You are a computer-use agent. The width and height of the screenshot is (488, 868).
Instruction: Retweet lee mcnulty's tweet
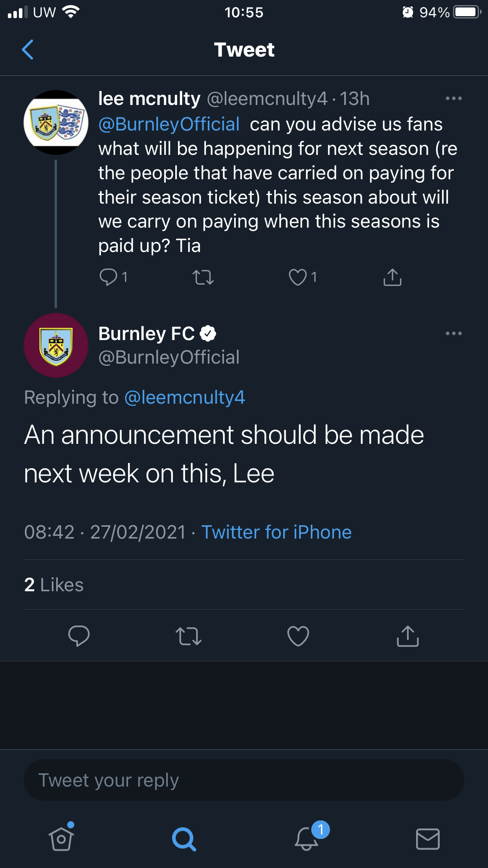(x=203, y=277)
